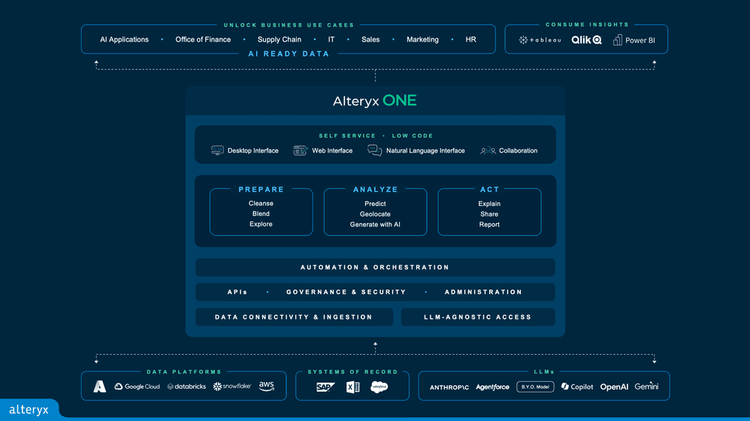Click the Collaboration people icon
The image size is (750, 421).
tap(487, 151)
